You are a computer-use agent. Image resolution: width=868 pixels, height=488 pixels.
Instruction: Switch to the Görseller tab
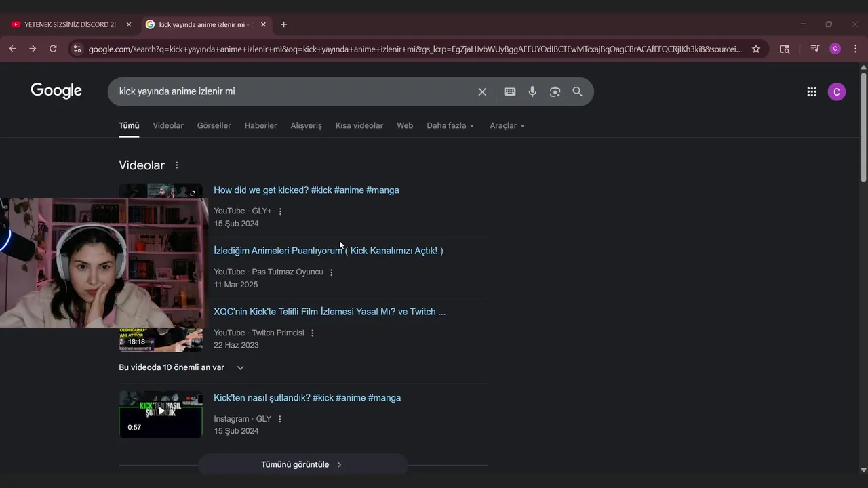tap(214, 126)
